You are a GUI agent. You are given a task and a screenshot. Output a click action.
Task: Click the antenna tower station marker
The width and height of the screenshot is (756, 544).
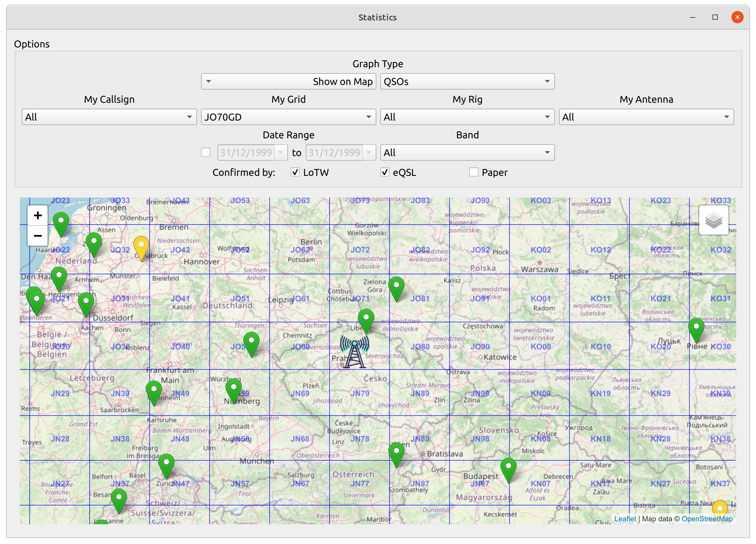[354, 352]
